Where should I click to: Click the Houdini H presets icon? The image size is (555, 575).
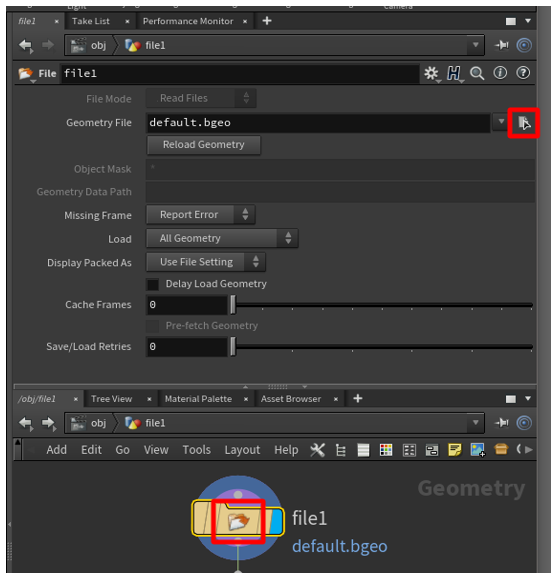click(x=454, y=73)
